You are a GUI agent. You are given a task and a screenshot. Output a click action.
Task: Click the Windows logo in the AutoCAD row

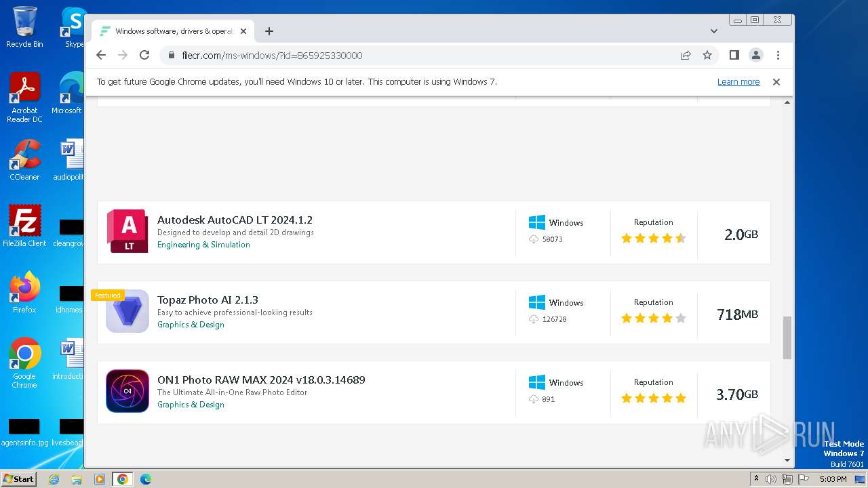(x=537, y=222)
